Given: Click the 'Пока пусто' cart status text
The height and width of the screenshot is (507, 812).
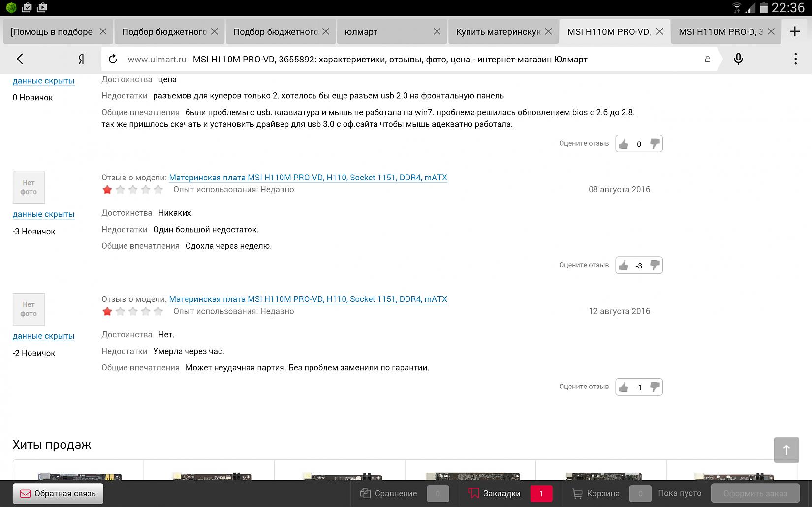Looking at the screenshot, I should coord(680,493).
